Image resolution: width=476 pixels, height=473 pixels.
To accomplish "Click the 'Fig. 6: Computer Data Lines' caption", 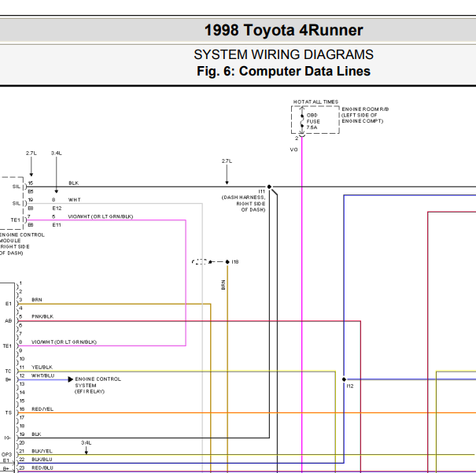I will (283, 72).
